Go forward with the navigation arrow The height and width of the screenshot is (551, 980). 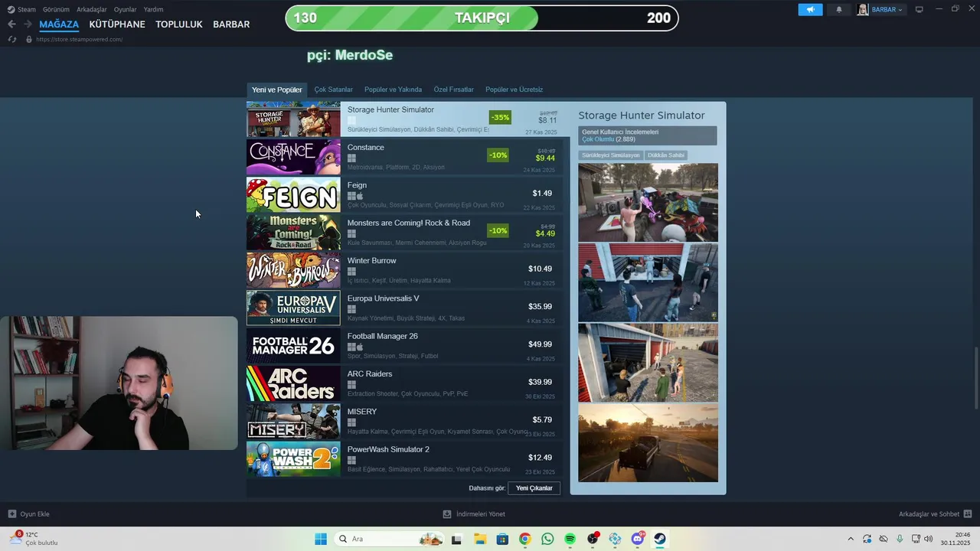(x=28, y=24)
